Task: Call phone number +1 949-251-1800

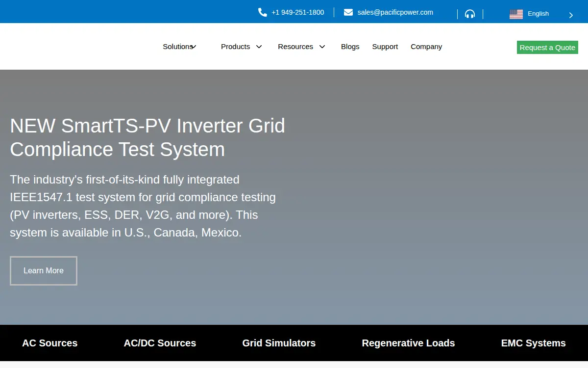Action: (298, 12)
